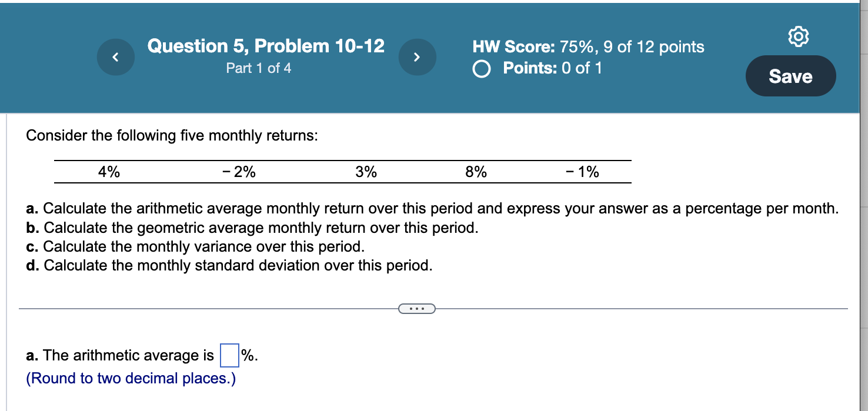This screenshot has height=411, width=868.
Task: Click the part d standard deviation instruction
Action: [229, 265]
